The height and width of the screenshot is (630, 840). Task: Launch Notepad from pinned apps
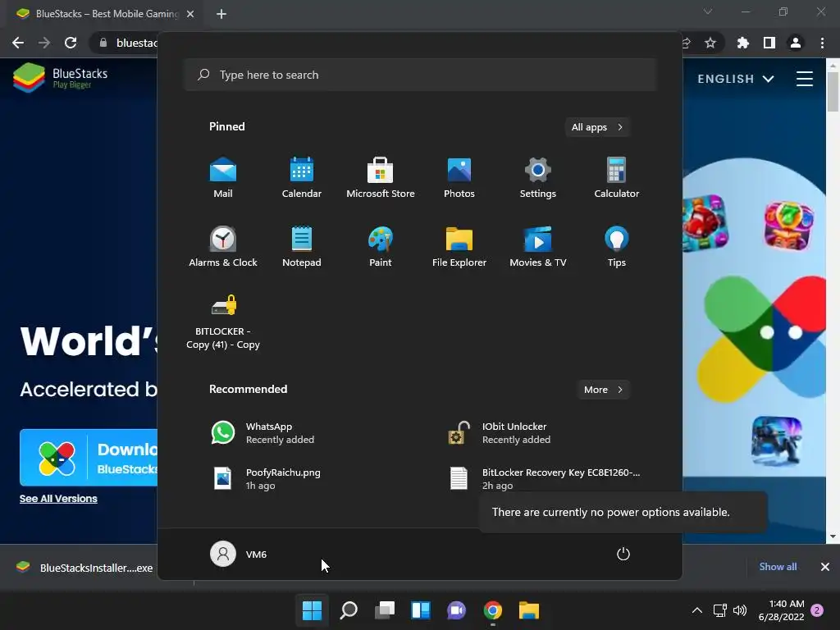pos(302,246)
